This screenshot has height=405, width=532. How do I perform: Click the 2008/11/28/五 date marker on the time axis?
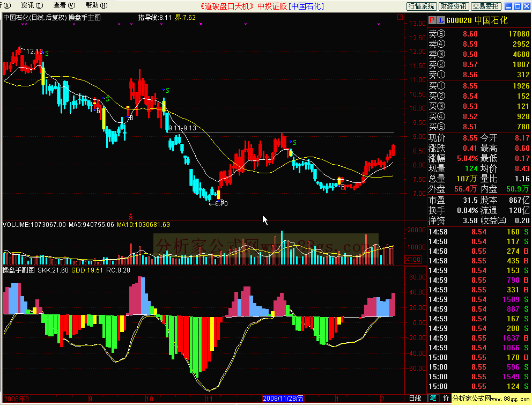pyautogui.click(x=283, y=399)
